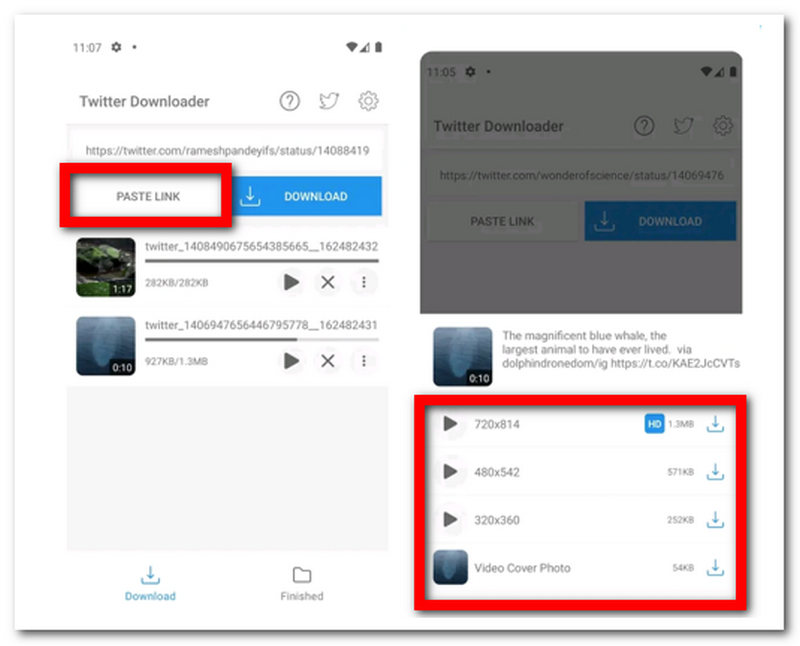800x646 pixels.
Task: Switch to the Finished bottom tab
Action: tap(302, 583)
